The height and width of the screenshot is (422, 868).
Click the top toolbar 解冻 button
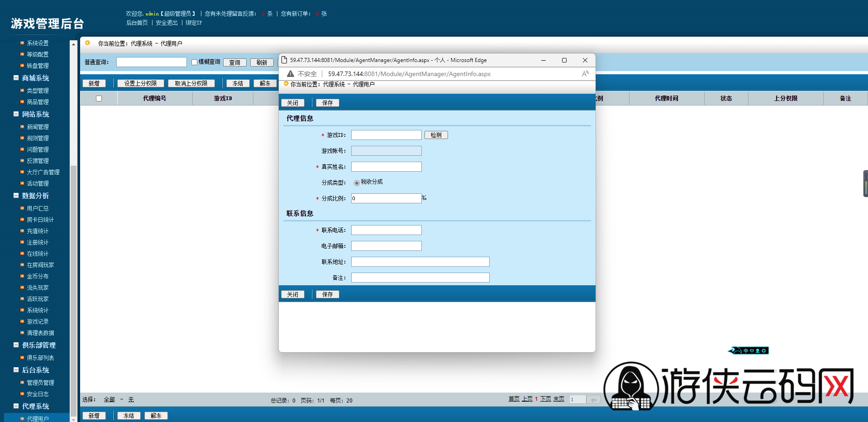(x=265, y=83)
